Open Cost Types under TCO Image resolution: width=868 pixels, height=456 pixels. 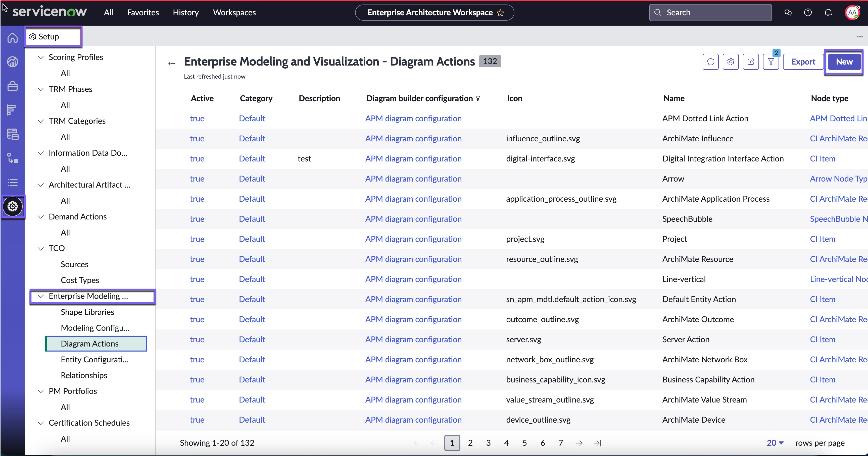80,280
